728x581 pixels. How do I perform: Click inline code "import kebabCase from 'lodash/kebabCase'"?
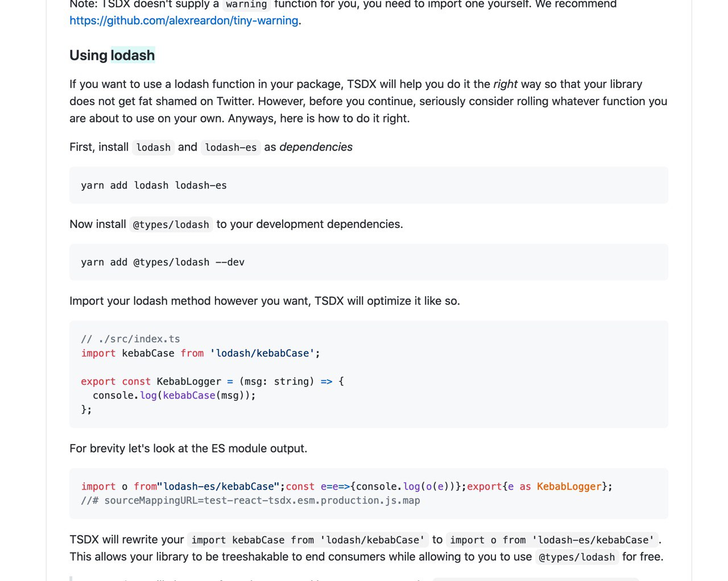pyautogui.click(x=308, y=540)
